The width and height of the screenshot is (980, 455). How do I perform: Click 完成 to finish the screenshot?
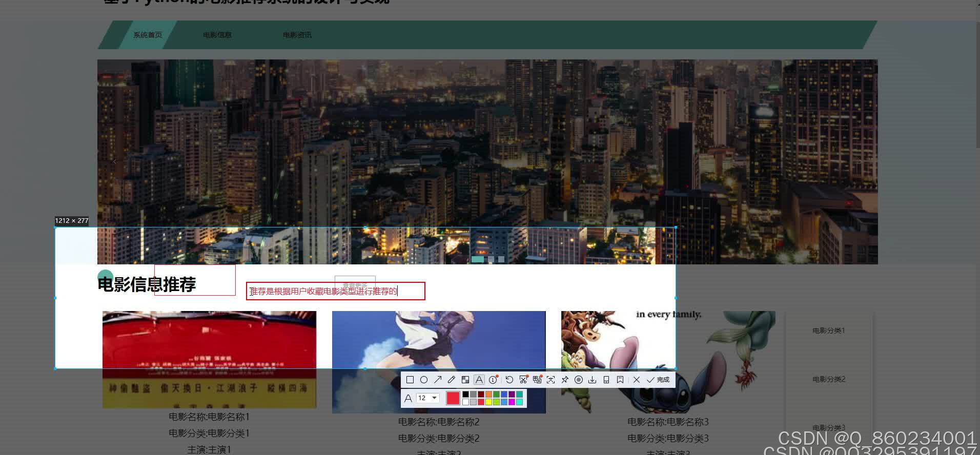tap(658, 380)
